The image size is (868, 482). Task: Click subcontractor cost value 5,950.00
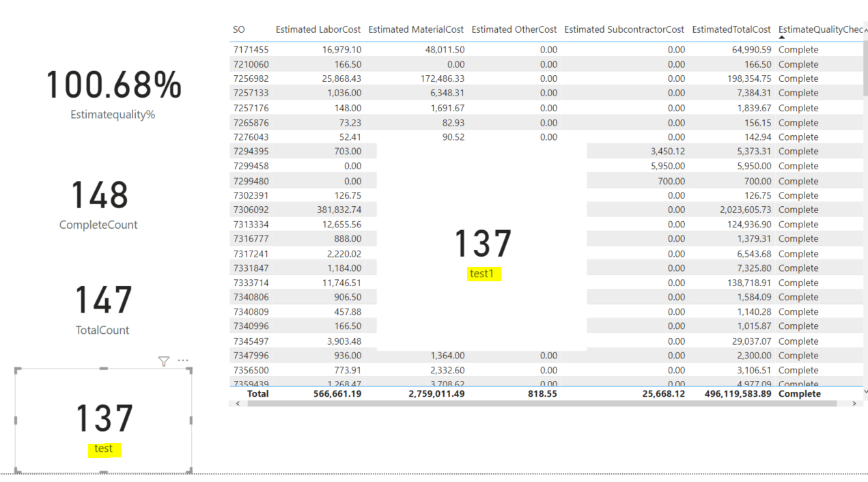(667, 166)
